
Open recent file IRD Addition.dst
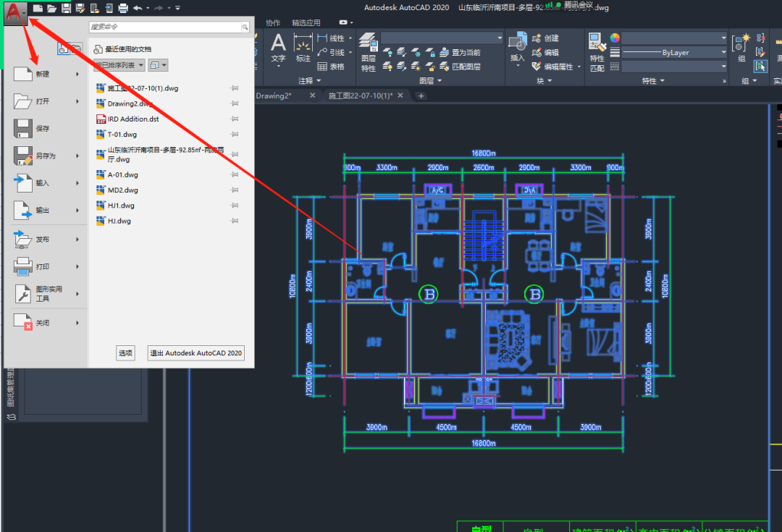[133, 119]
